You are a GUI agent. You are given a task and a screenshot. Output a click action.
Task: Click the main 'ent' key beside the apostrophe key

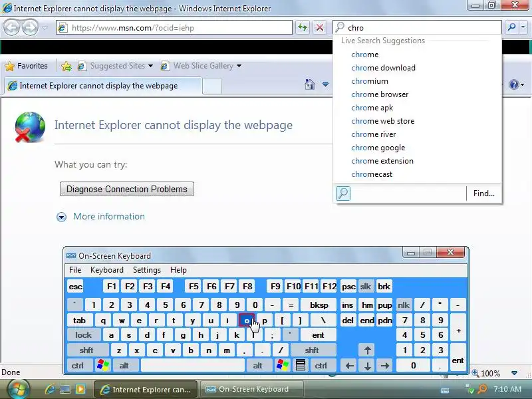318,335
